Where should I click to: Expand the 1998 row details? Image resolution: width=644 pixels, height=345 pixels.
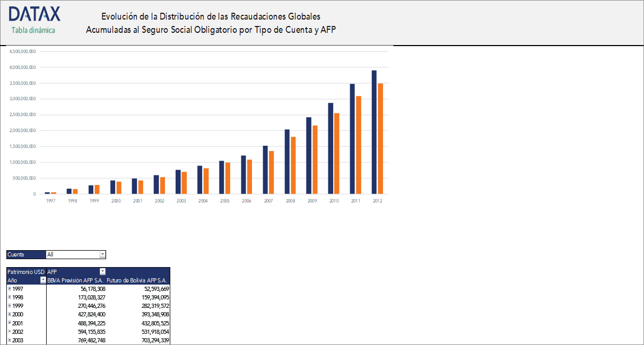point(10,297)
